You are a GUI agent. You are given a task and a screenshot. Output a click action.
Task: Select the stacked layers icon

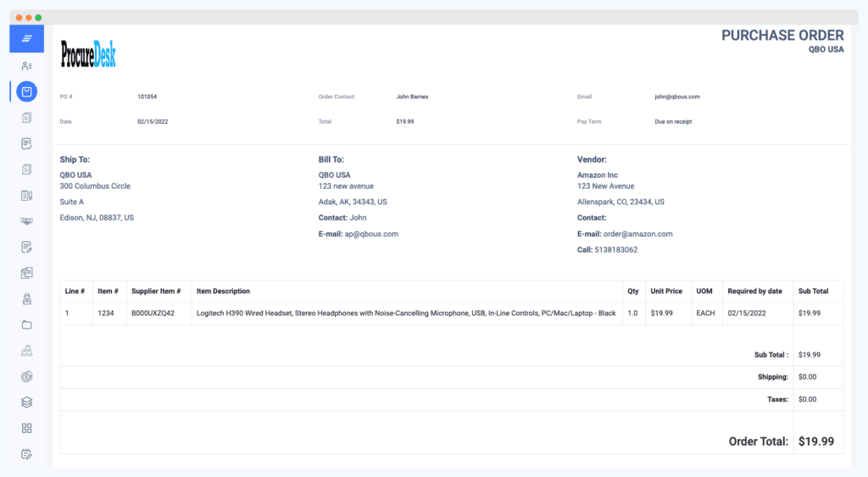(26, 402)
